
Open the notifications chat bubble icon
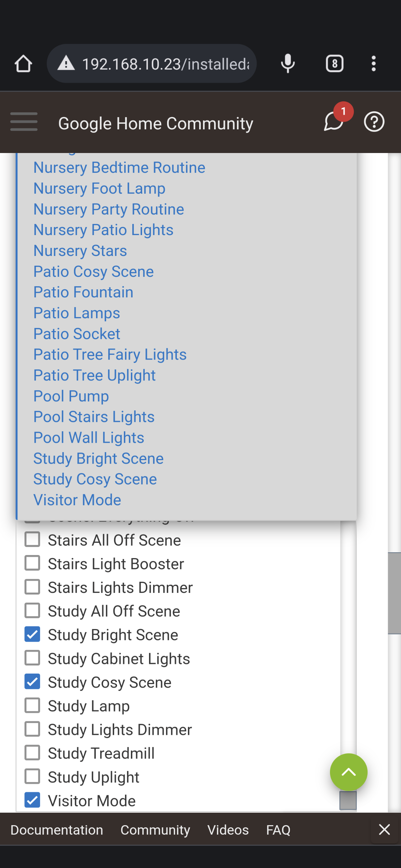click(334, 122)
